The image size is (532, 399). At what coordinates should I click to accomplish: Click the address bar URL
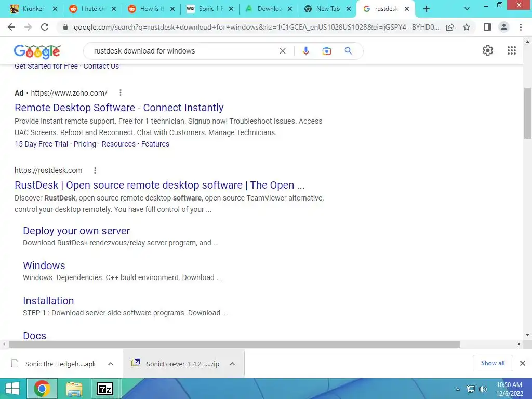point(256,27)
